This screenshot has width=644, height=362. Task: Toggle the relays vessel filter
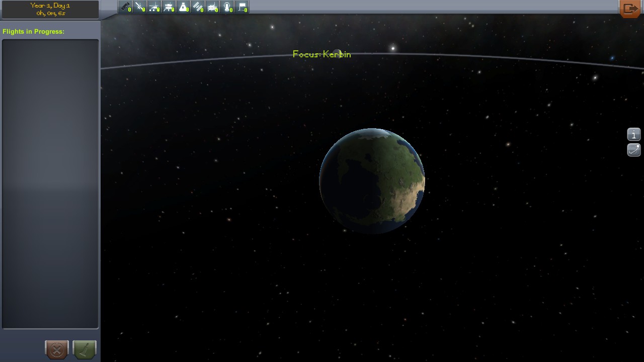pos(198,7)
